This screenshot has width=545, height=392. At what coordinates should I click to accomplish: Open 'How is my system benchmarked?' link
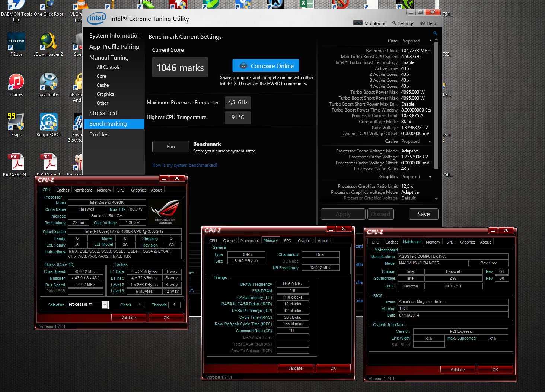pyautogui.click(x=185, y=165)
